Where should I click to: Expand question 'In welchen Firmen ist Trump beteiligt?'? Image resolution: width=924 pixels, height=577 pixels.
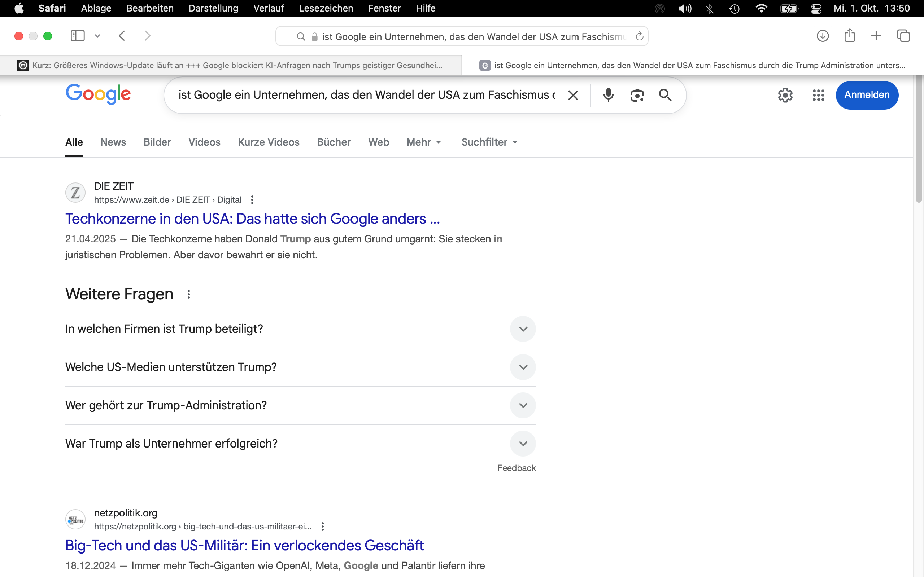point(523,329)
